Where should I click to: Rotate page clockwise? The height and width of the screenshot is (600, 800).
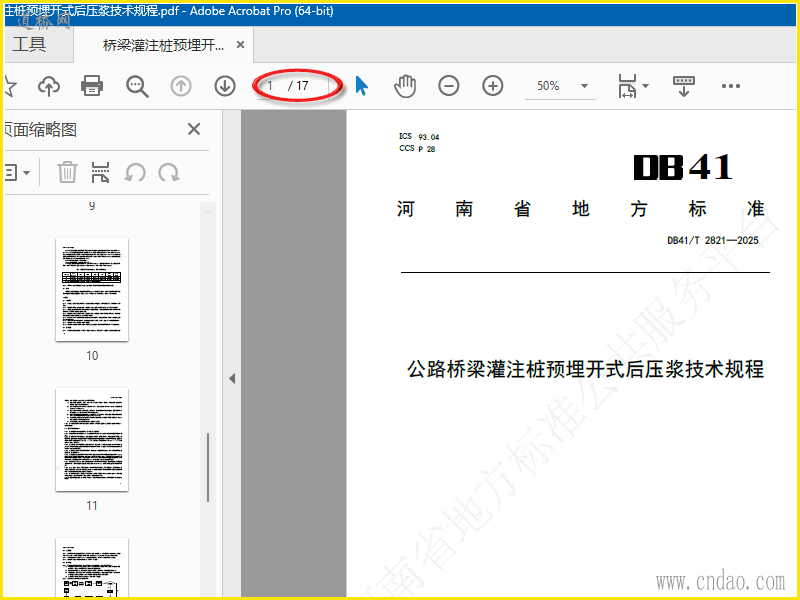tap(168, 173)
